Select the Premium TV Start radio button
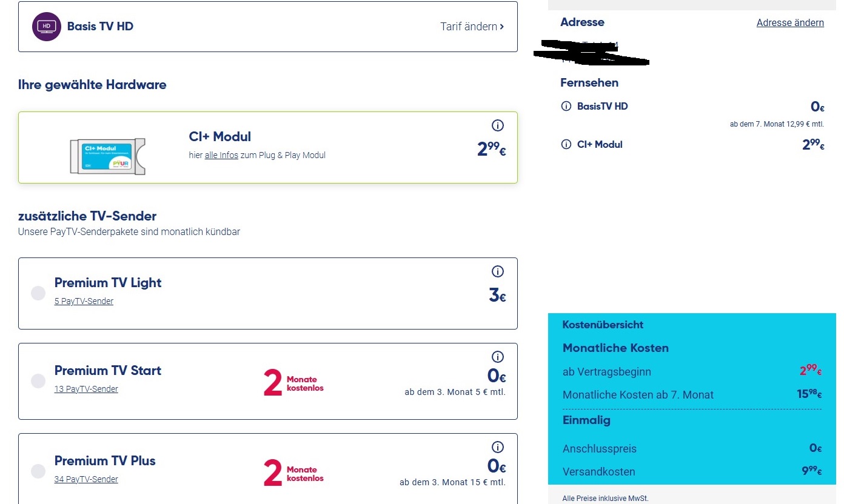This screenshot has height=504, width=844. click(x=38, y=381)
